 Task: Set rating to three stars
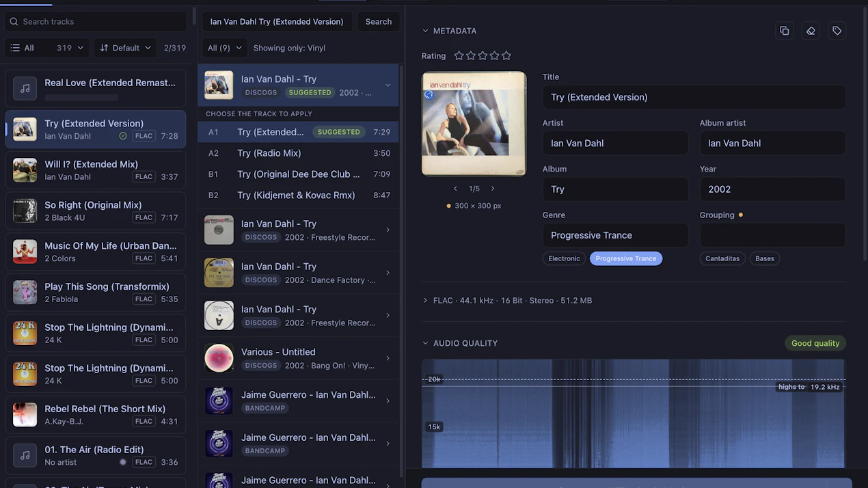pos(483,56)
